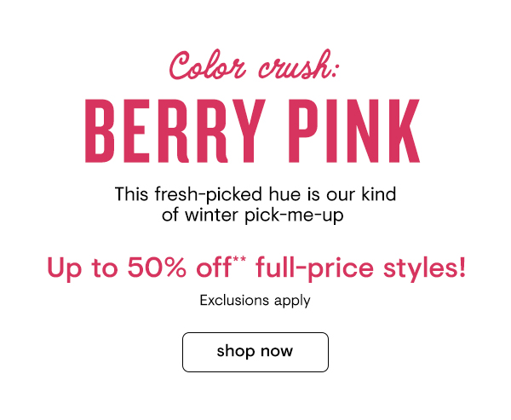Click the line 'of winter pick-me-up'
The width and height of the screenshot is (511, 420).
click(253, 216)
